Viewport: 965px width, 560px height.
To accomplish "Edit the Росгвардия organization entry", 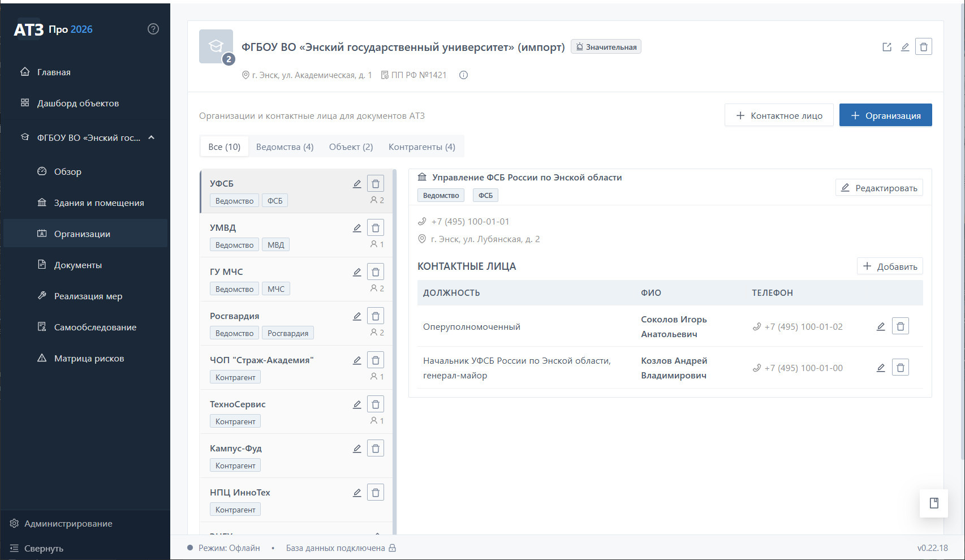I will [357, 316].
